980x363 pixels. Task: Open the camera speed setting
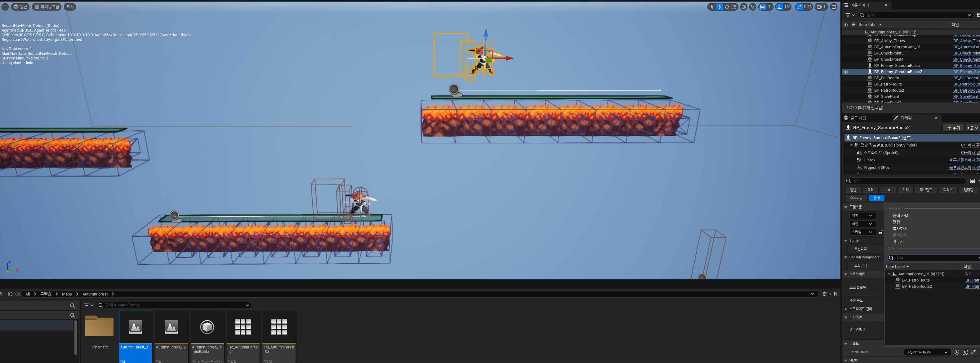pos(822,7)
